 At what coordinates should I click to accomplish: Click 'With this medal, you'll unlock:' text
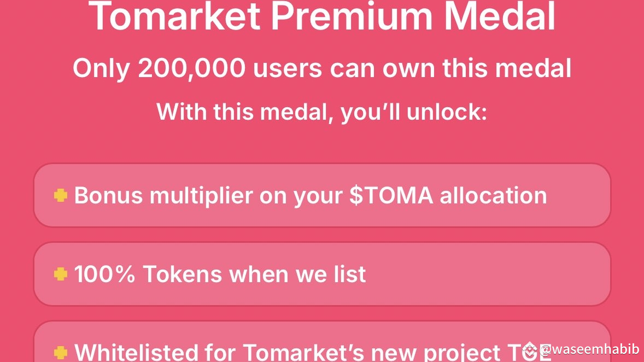coord(321,112)
